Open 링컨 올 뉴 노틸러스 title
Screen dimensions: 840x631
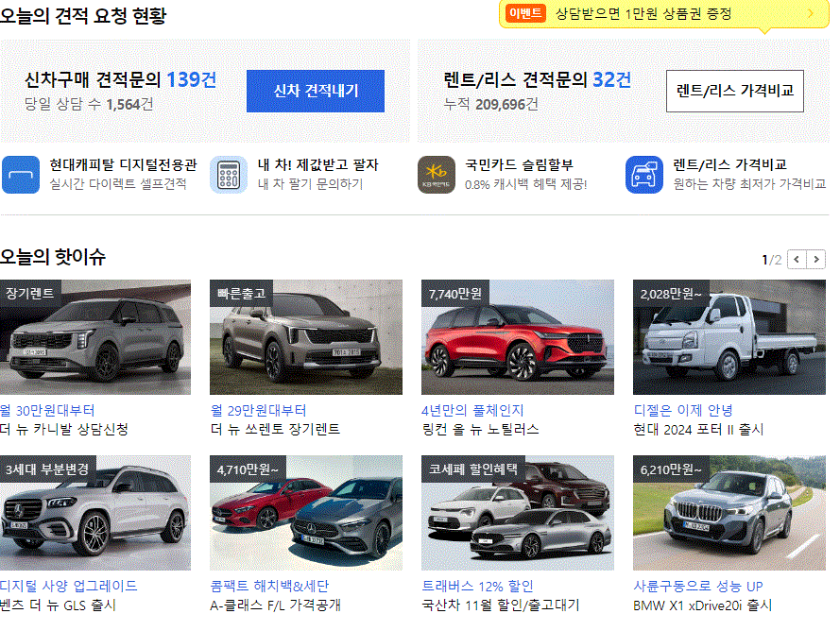click(481, 430)
